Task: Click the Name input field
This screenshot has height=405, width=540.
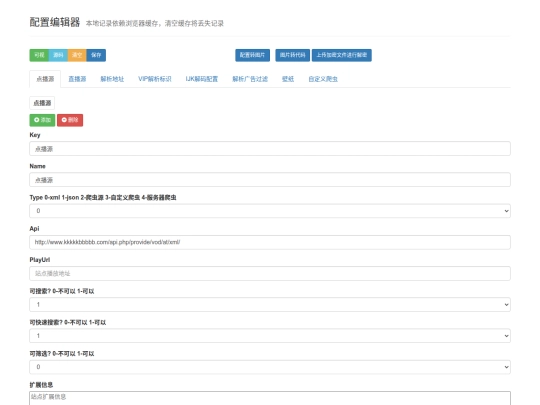Action: [x=270, y=180]
